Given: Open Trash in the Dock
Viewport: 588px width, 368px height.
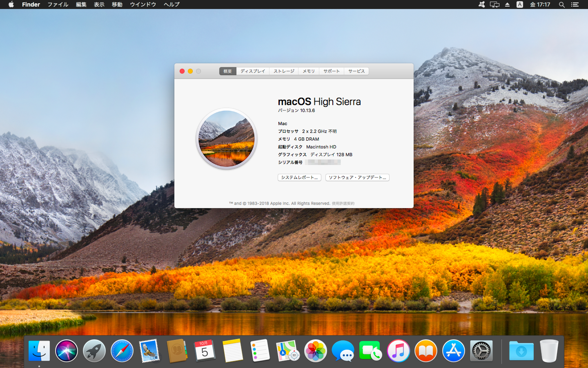Looking at the screenshot, I should 549,350.
